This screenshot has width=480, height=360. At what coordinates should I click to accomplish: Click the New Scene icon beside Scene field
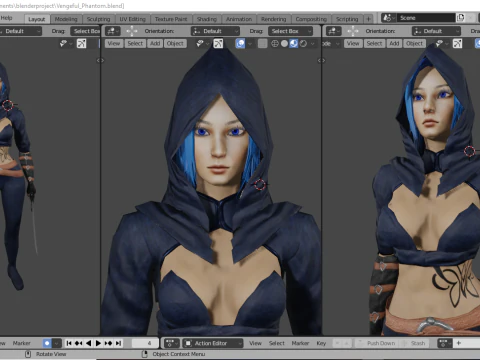[461, 18]
